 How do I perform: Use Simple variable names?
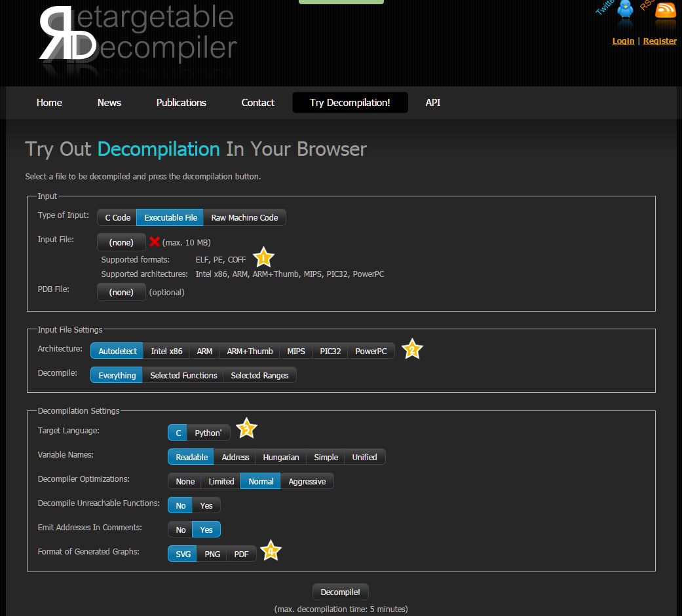326,457
